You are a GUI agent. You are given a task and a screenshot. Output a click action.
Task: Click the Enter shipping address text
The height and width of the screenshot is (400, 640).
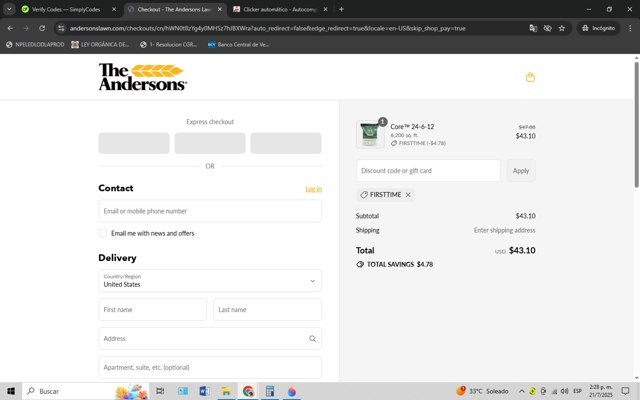tap(504, 230)
